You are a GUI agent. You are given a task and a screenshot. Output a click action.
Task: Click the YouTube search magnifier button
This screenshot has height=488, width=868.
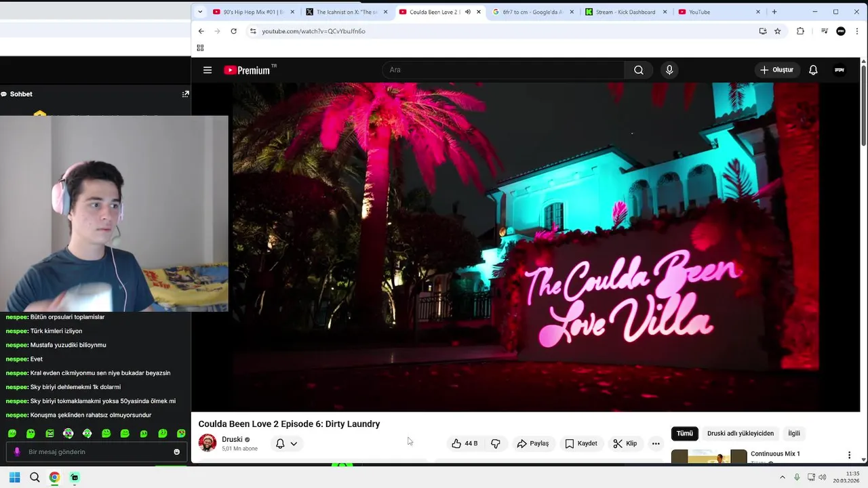pos(639,70)
